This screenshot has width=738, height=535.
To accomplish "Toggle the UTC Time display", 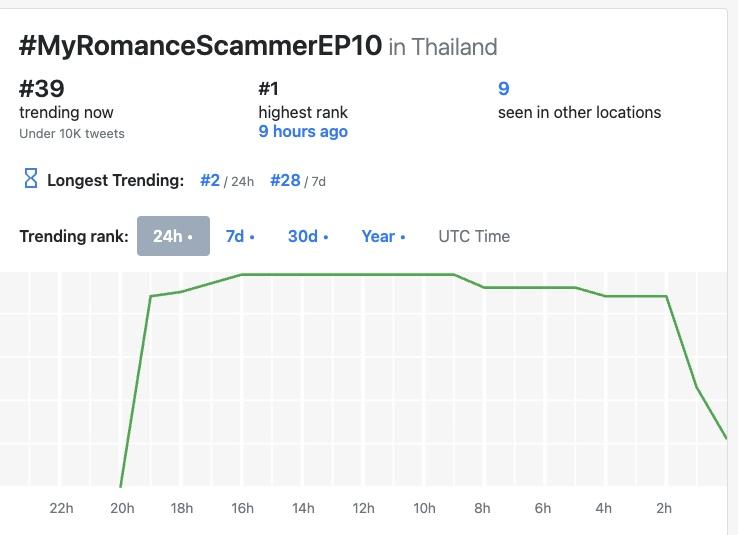I will coord(474,236).
